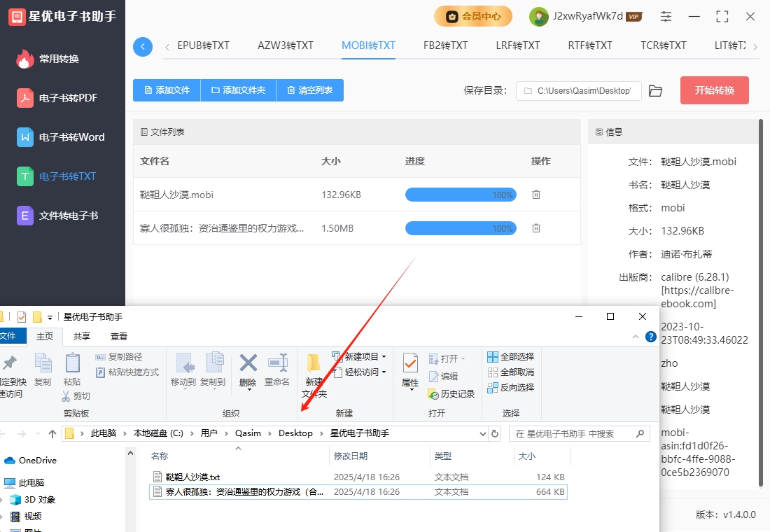Switch to the EPUB转TXT tab

click(x=203, y=45)
